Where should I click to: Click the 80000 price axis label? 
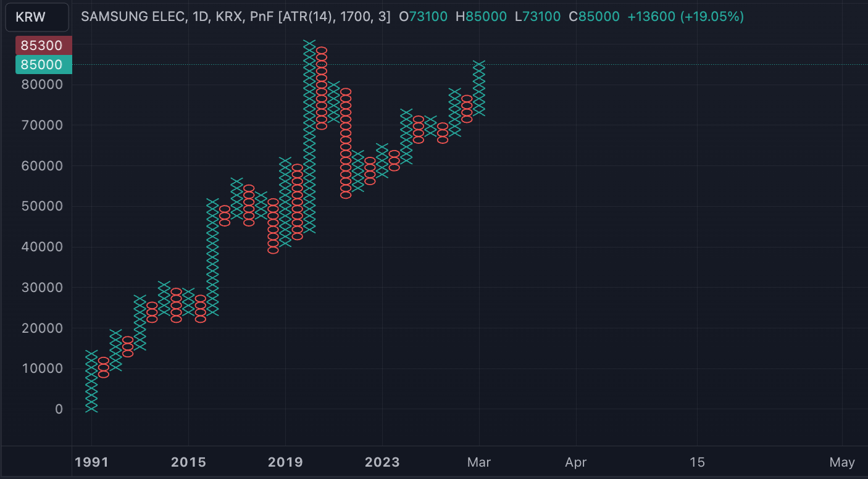click(x=42, y=84)
